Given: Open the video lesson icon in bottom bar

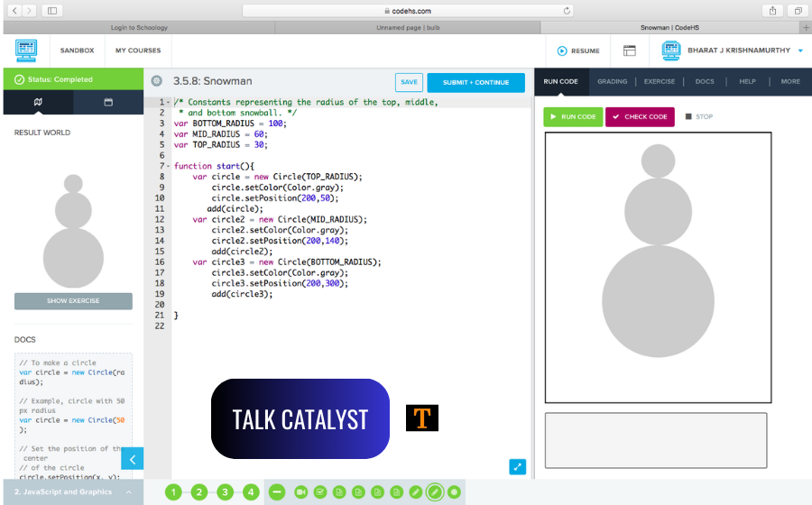Looking at the screenshot, I should [x=300, y=492].
